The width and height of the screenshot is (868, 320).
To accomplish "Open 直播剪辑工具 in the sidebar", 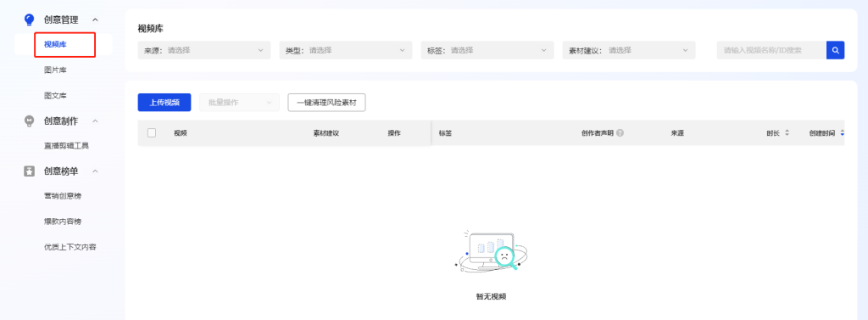I will click(66, 146).
